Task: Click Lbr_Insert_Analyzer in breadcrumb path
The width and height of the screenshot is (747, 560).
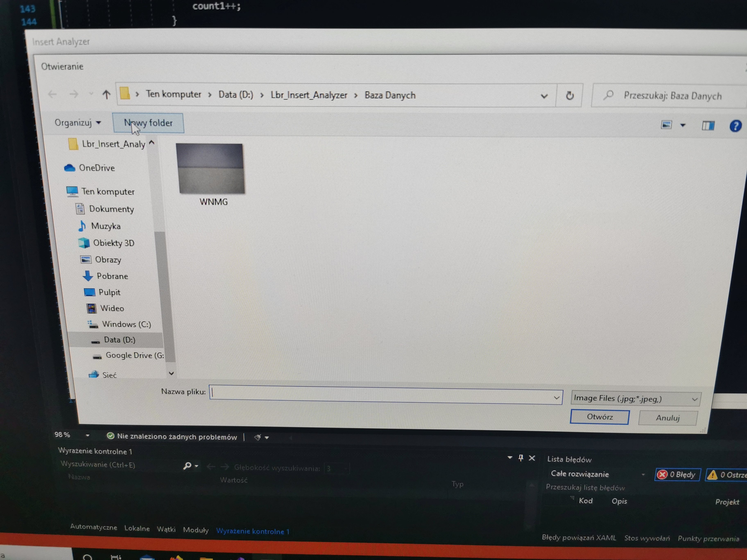Action: 309,95
